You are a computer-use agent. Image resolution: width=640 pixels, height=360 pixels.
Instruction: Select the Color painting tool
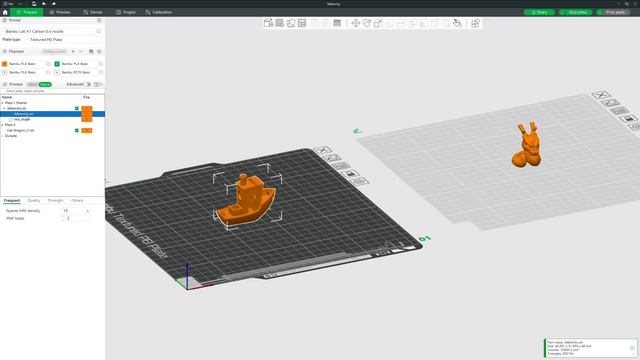[x=457, y=23]
